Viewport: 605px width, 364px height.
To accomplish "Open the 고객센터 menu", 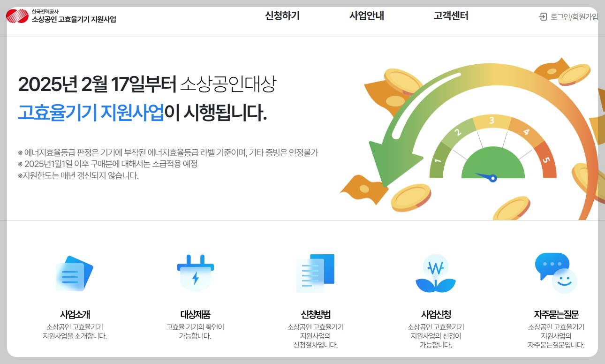I will point(450,15).
